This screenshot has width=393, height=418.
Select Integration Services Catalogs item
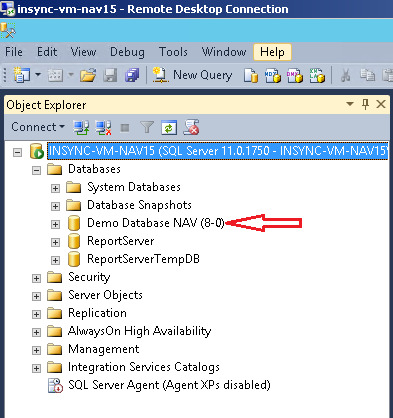pyautogui.click(x=144, y=367)
